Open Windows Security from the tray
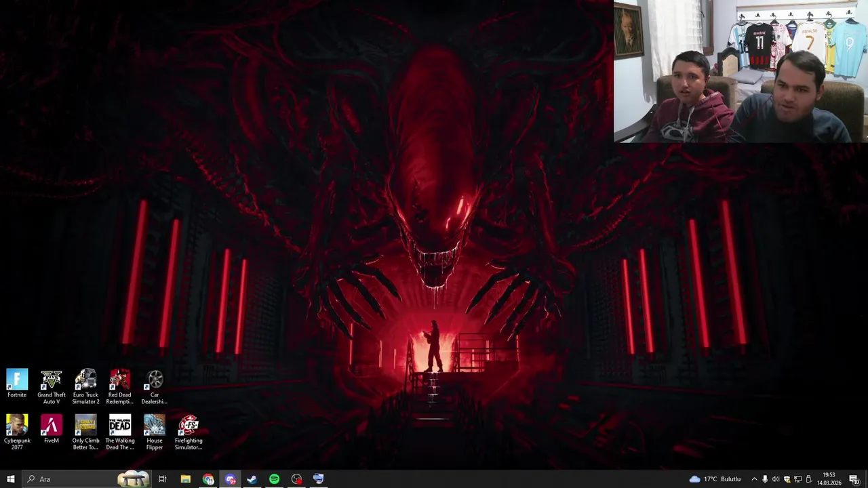This screenshot has width=868, height=488. click(787, 479)
